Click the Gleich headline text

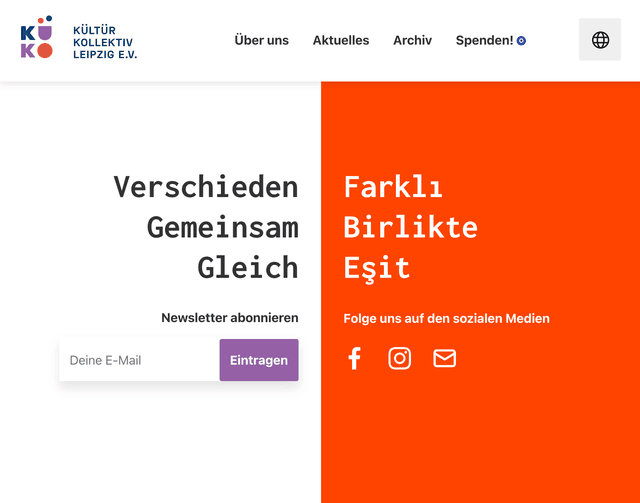pyautogui.click(x=248, y=267)
